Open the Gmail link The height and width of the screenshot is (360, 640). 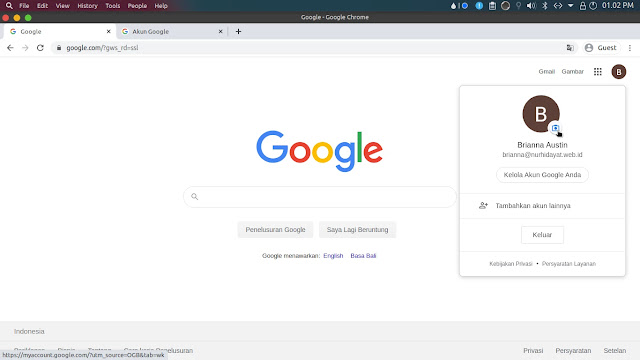[547, 71]
